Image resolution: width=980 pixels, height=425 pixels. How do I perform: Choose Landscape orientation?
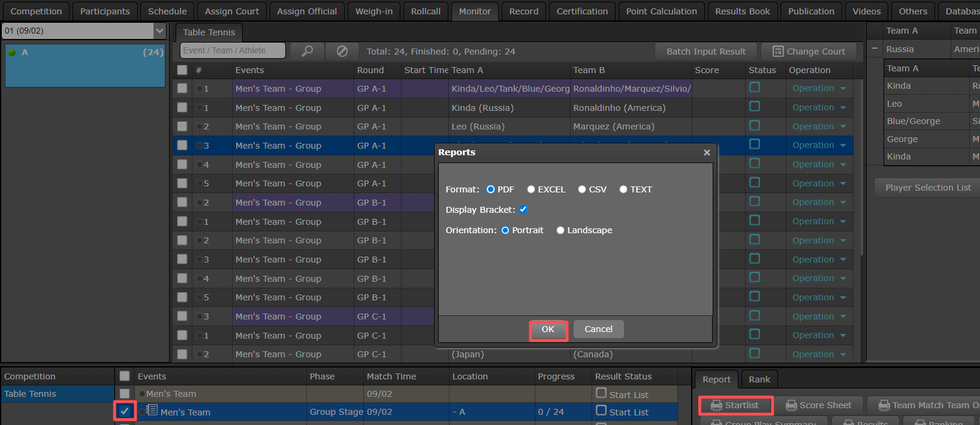tap(560, 230)
